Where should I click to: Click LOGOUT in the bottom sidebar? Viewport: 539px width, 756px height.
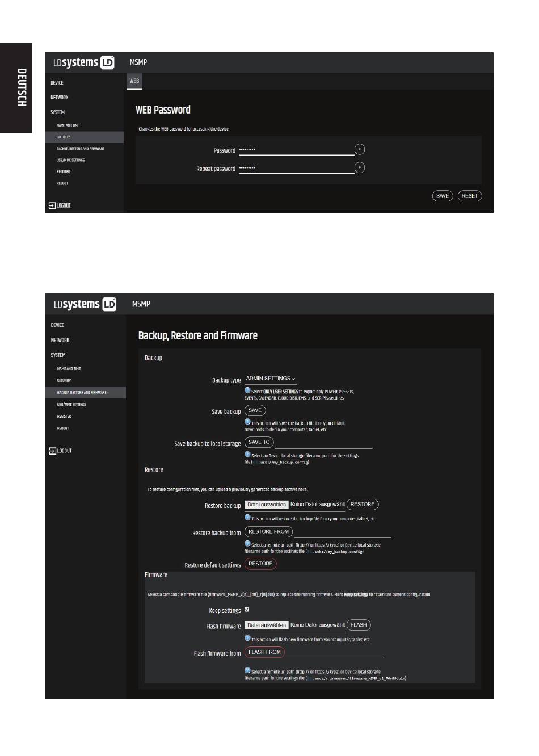pyautogui.click(x=61, y=451)
